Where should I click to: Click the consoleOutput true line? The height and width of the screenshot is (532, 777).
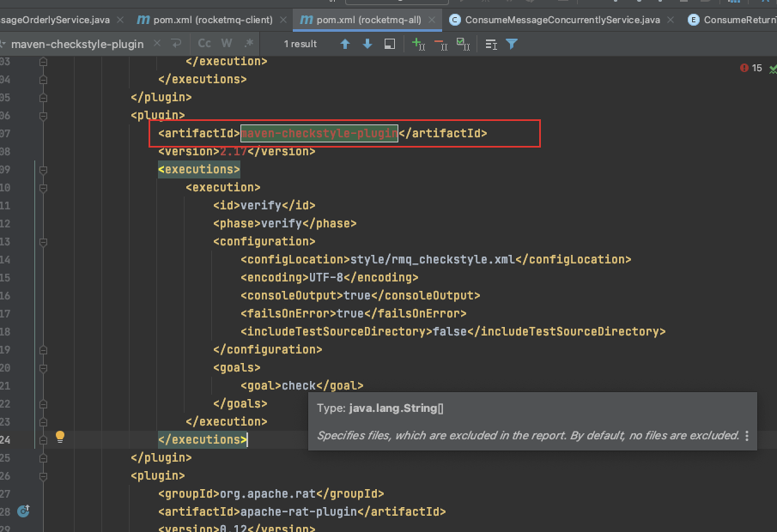(x=361, y=296)
